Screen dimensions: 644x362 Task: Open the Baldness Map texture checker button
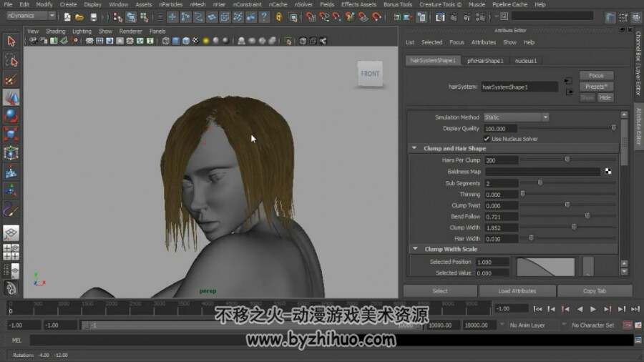(x=608, y=172)
